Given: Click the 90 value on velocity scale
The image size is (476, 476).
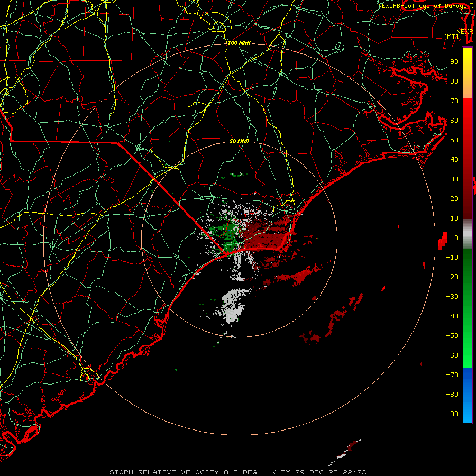Looking at the screenshot, I should (x=454, y=62).
